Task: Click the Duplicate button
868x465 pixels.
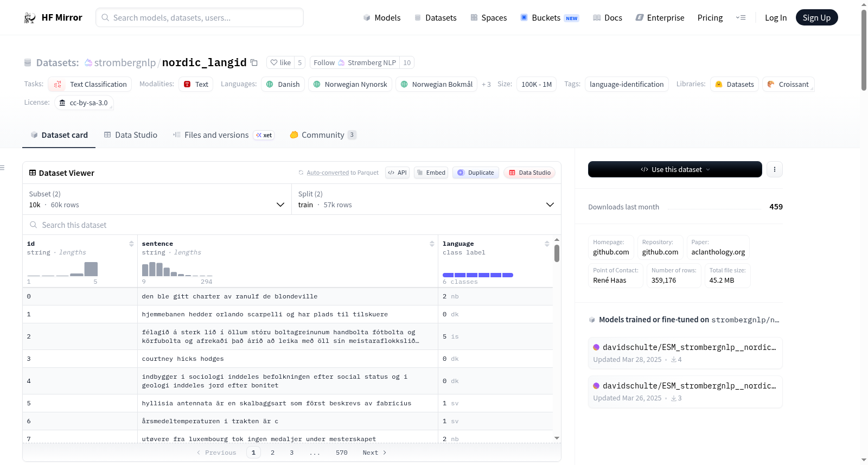Action: click(476, 173)
